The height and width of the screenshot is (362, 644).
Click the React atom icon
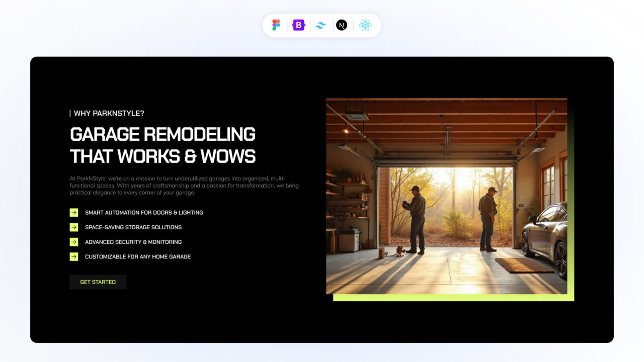tap(365, 25)
